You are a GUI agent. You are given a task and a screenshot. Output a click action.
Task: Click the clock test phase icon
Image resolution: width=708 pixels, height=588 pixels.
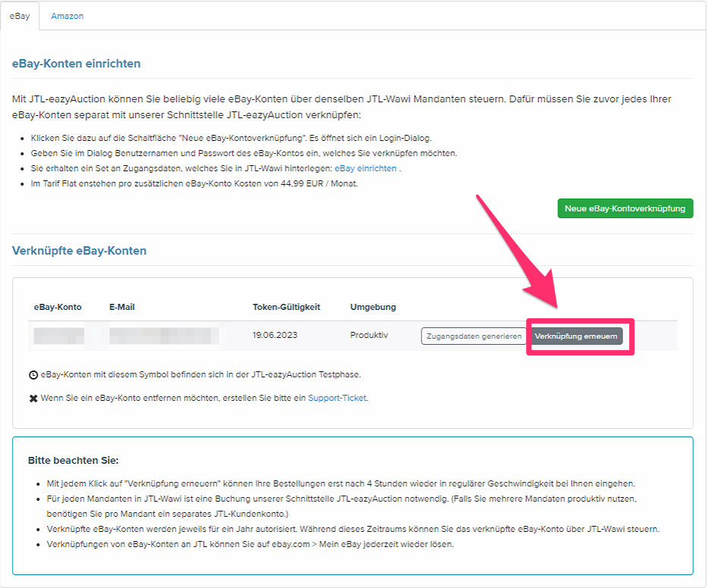coord(33,375)
